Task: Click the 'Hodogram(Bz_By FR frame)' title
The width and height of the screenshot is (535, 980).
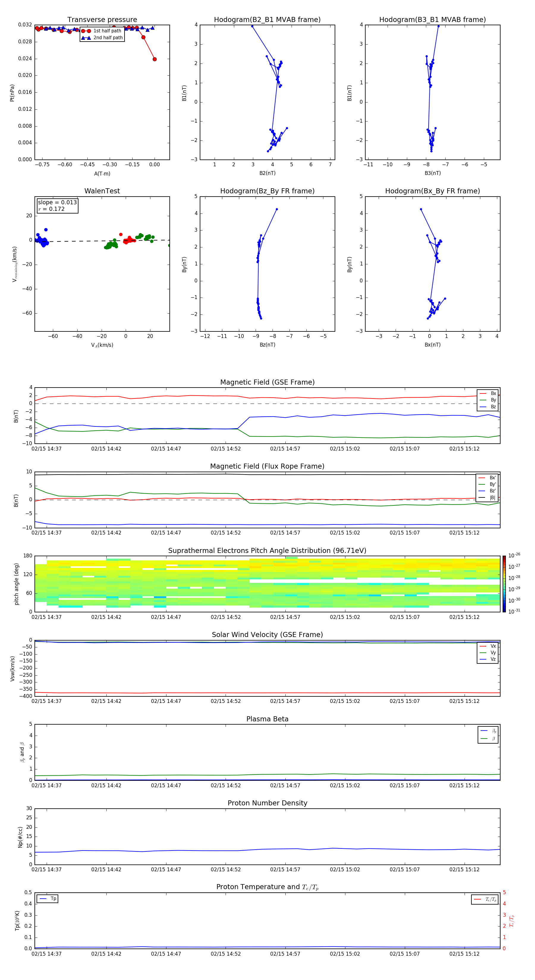Action: point(267,191)
